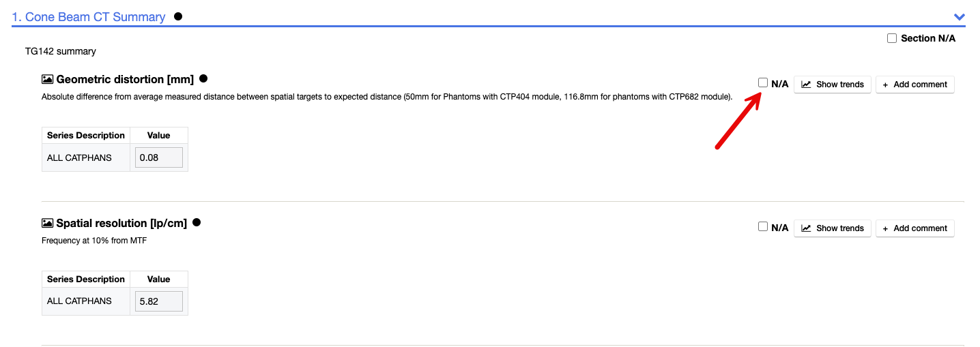
Task: Click black status dot next to Geometric distortion
Action: [x=203, y=79]
